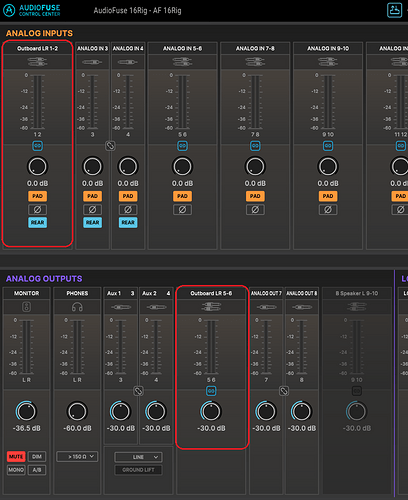The height and width of the screenshot is (500, 408).
Task: Toggle PAD on Analog In 9-10
Action: pyautogui.click(x=328, y=196)
